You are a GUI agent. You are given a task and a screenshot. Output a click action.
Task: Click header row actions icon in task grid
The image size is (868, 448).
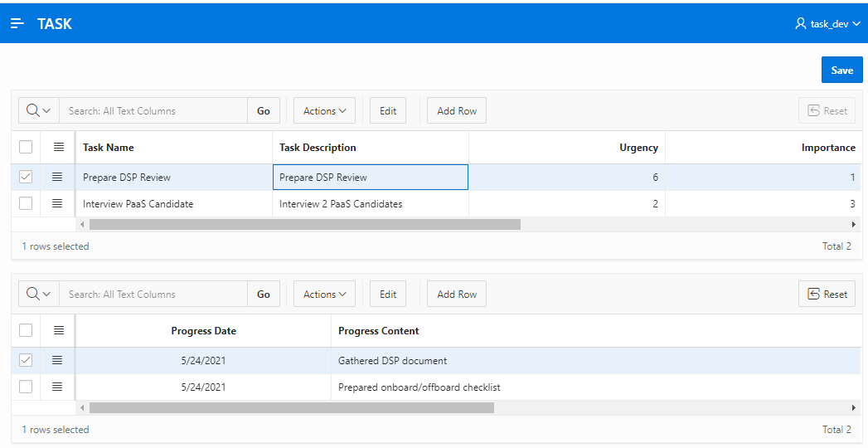(x=58, y=147)
